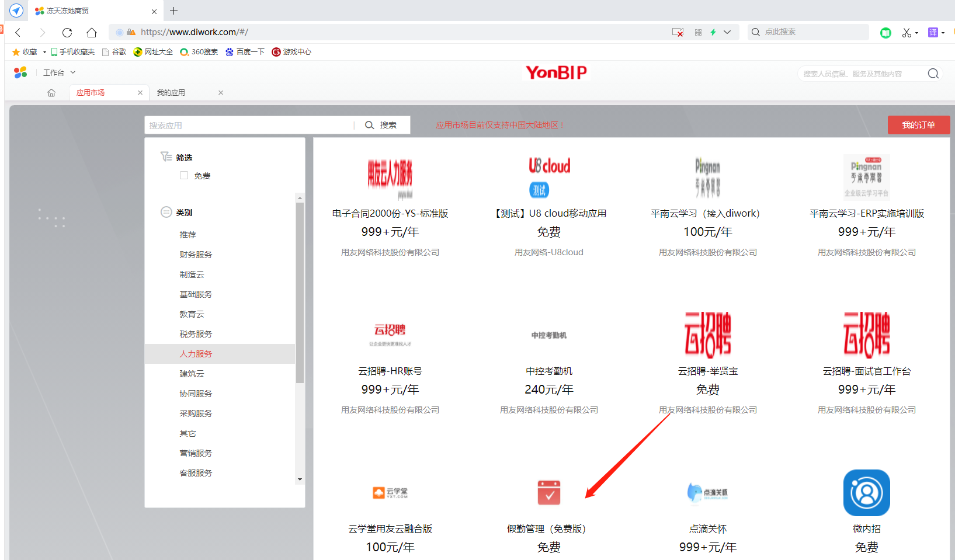The image size is (955, 560).
Task: Click the colorful YonBIP app logo icon
Action: click(x=20, y=72)
